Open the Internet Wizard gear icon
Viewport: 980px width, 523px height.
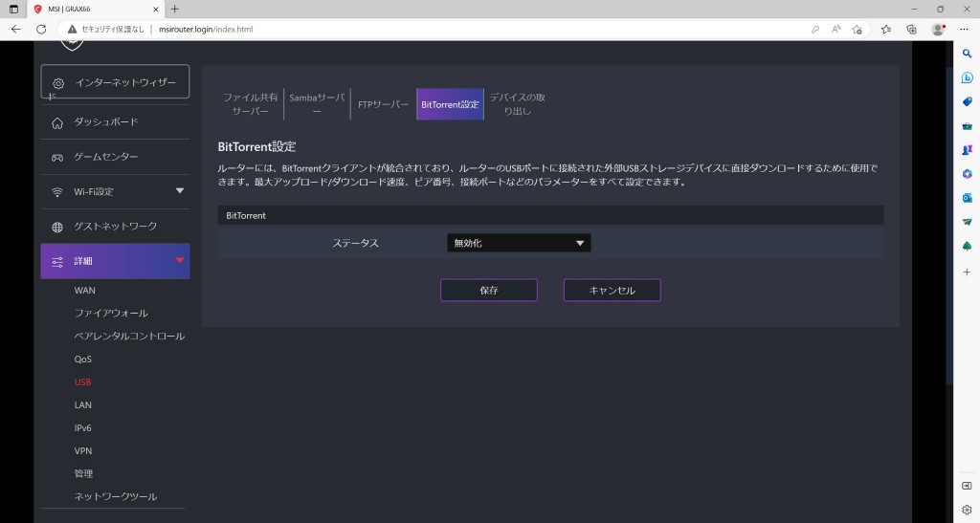pos(58,83)
